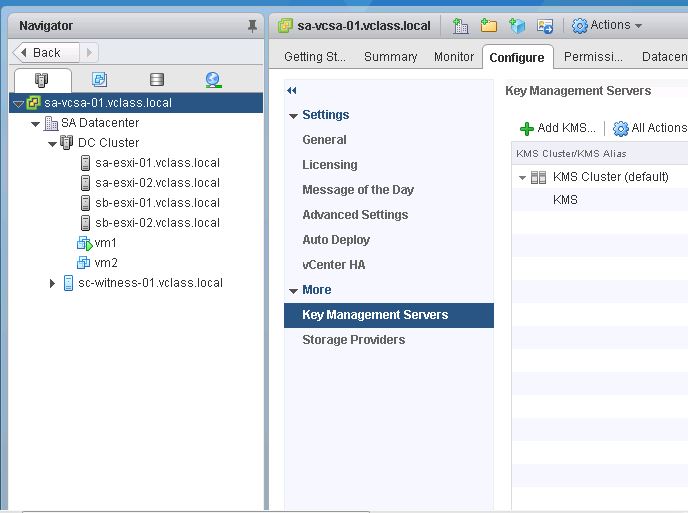Screen dimensions: 688x513
Task: Open the Storage Providers page
Action: point(353,340)
